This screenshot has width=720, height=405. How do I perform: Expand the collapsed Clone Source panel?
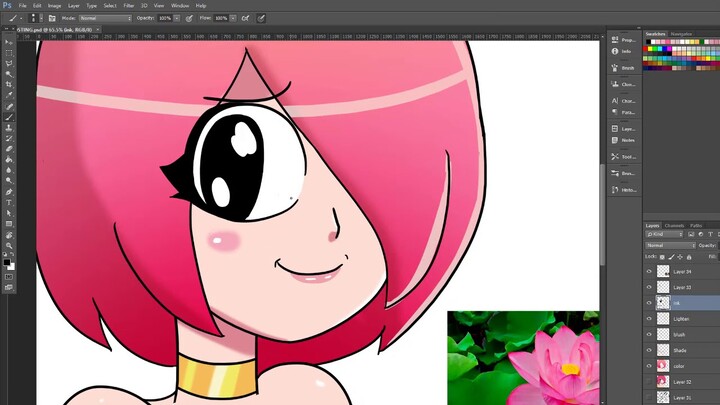[x=624, y=84]
